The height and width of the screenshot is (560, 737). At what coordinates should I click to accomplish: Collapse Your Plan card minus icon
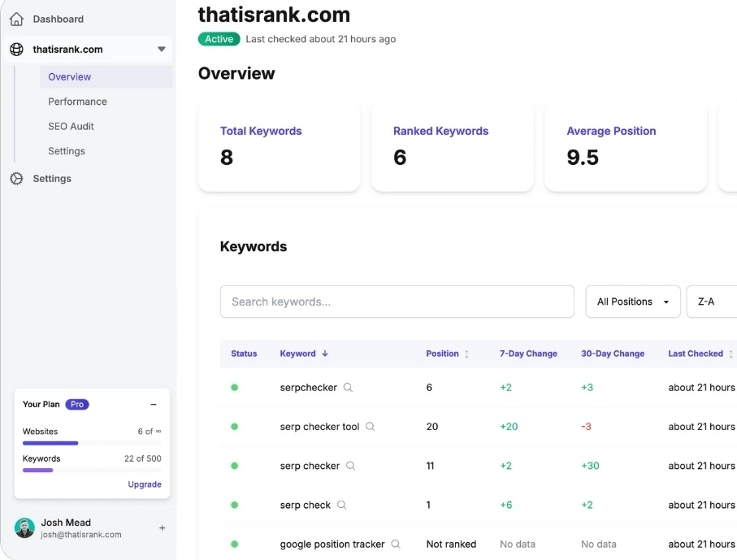(x=154, y=405)
